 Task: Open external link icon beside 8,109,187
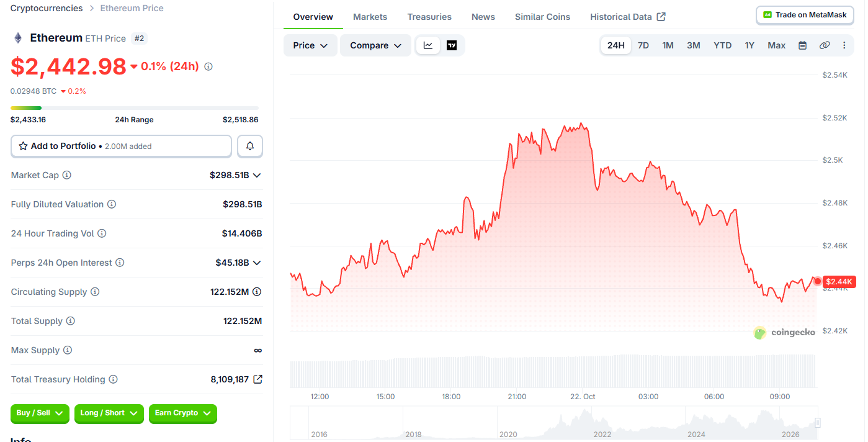pyautogui.click(x=257, y=379)
